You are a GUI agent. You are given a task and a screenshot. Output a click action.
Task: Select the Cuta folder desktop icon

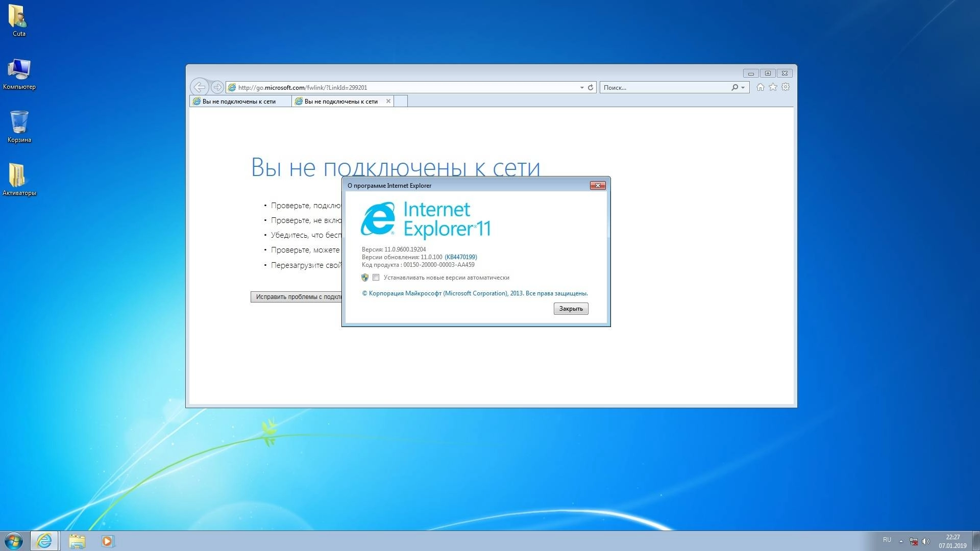(x=19, y=20)
